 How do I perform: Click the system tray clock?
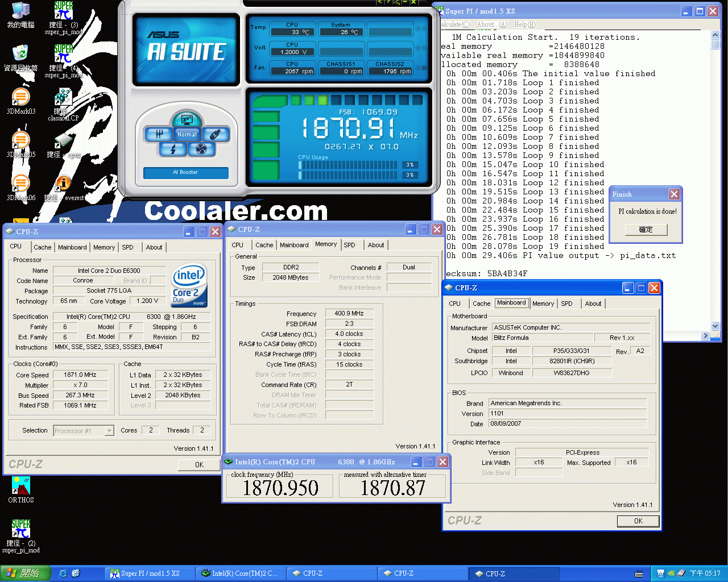click(x=705, y=574)
